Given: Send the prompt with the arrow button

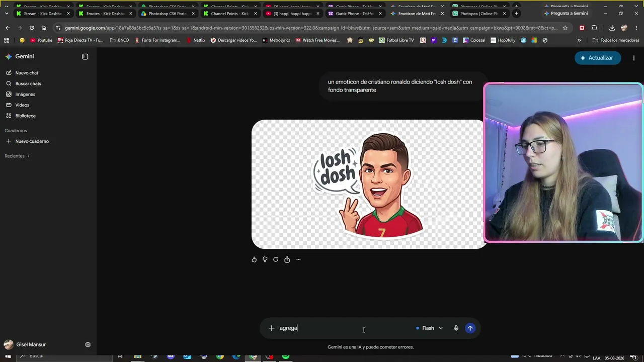Looking at the screenshot, I should click(470, 328).
